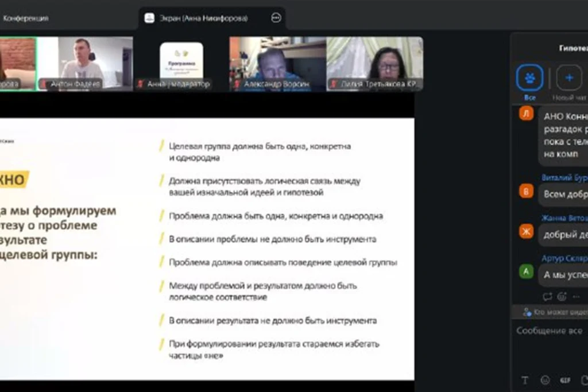Image resolution: width=588 pixels, height=392 pixels.
Task: Click bullet В описании проблемы не должно
Action: click(272, 239)
